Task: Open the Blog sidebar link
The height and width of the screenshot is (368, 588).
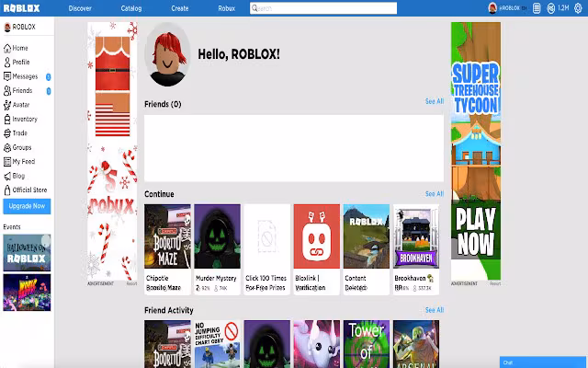Action: pos(15,176)
